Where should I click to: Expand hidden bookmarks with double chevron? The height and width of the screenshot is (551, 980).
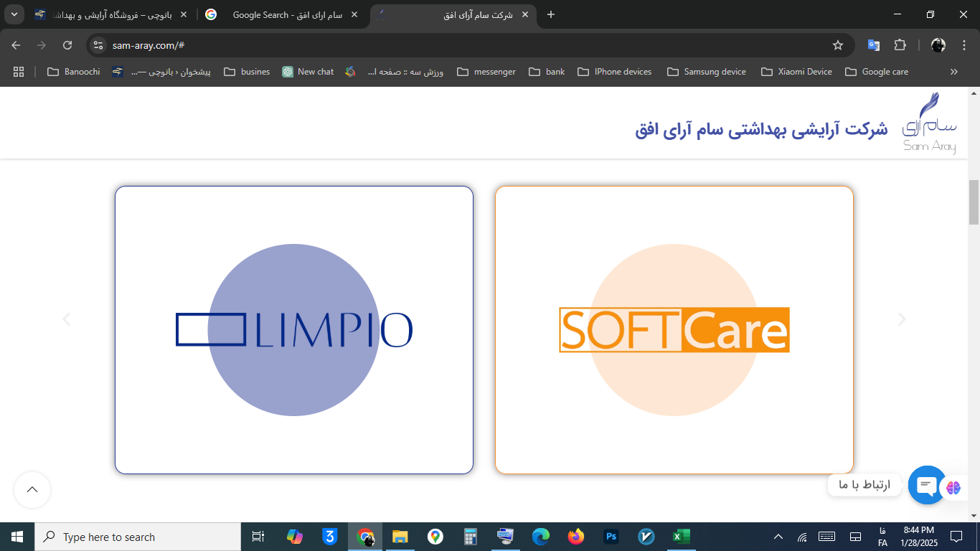954,72
